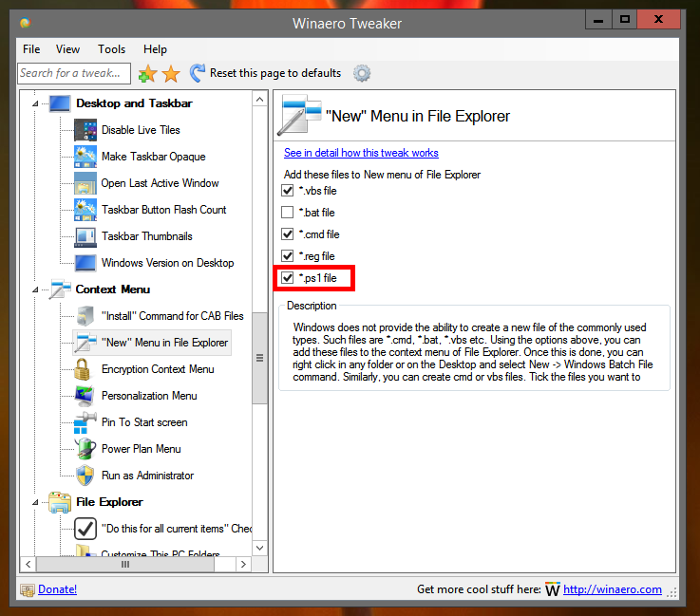Collapse the File Explorer tree node
The width and height of the screenshot is (700, 616).
point(35,503)
